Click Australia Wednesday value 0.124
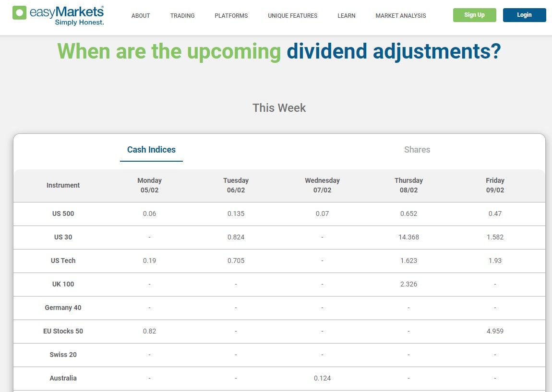 [x=322, y=379]
